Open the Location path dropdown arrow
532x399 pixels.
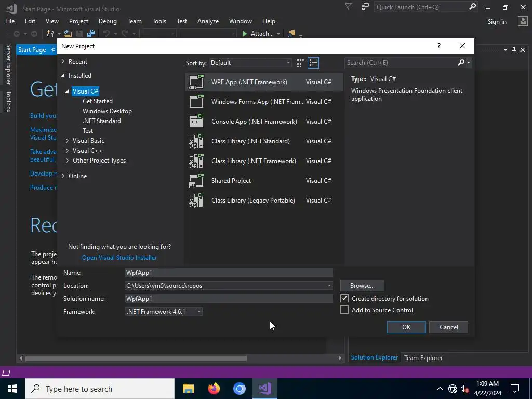[329, 286]
